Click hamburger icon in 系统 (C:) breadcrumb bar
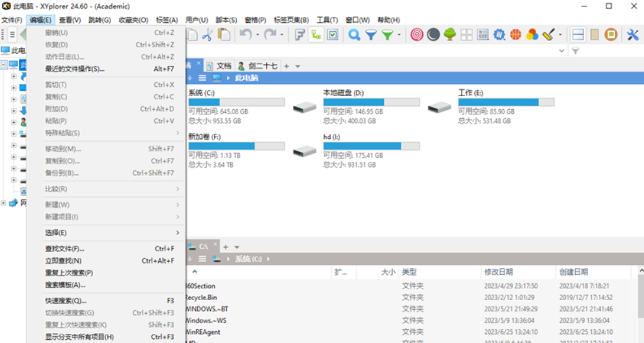 [x=202, y=259]
